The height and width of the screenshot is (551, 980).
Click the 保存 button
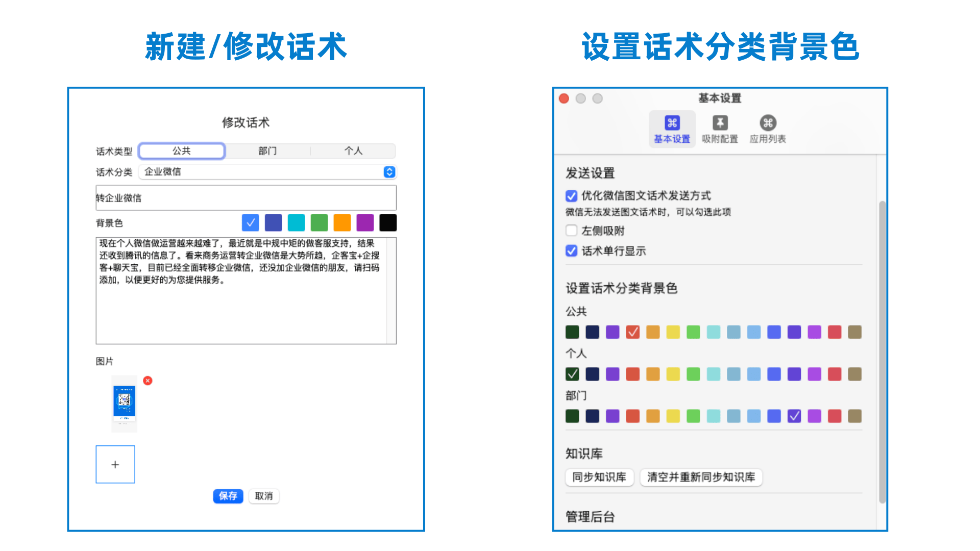coord(228,496)
